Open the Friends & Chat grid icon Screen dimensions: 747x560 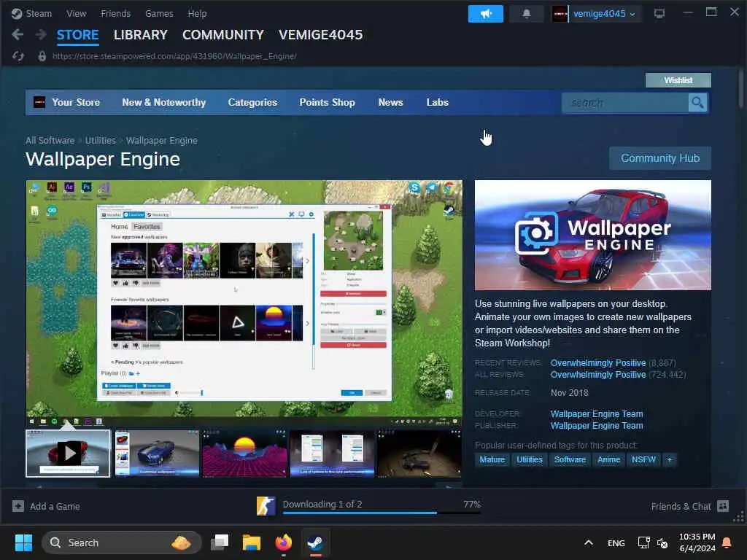(723, 506)
